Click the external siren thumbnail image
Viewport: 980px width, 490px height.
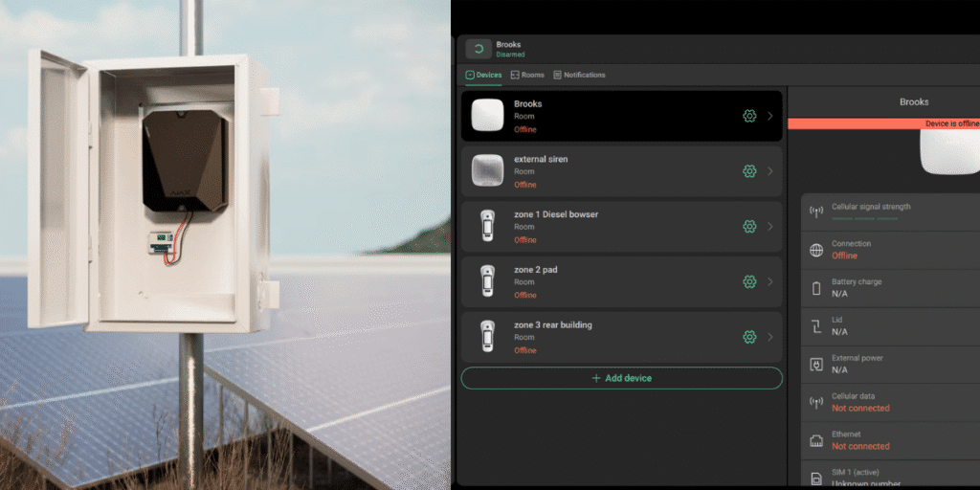click(x=487, y=170)
